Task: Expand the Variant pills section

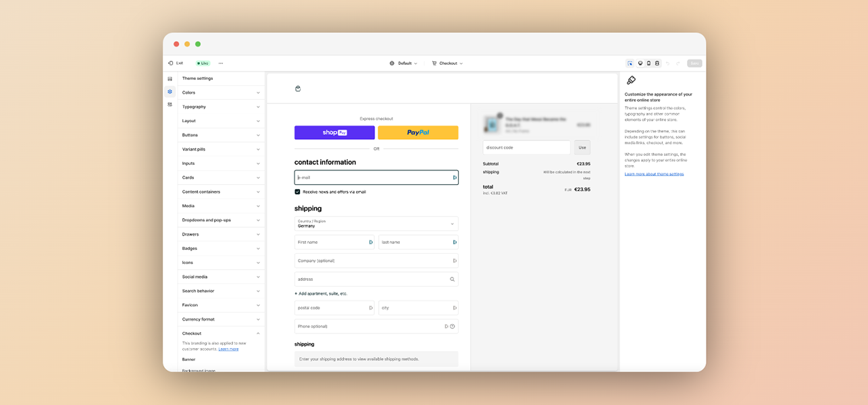Action: pyautogui.click(x=221, y=149)
